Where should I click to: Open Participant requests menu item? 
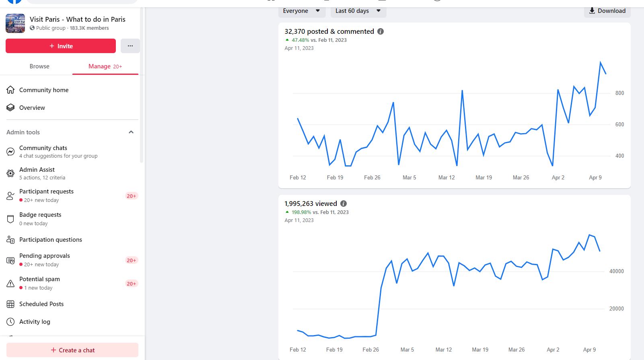tap(72, 196)
